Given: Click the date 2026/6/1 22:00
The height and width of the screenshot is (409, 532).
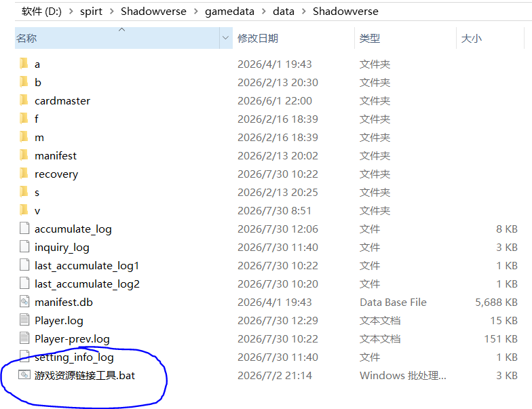Looking at the screenshot, I should tap(274, 100).
